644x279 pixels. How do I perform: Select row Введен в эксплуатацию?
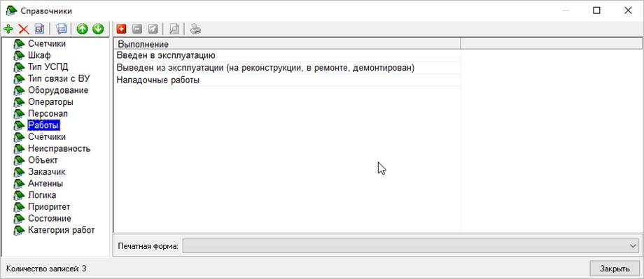click(287, 55)
